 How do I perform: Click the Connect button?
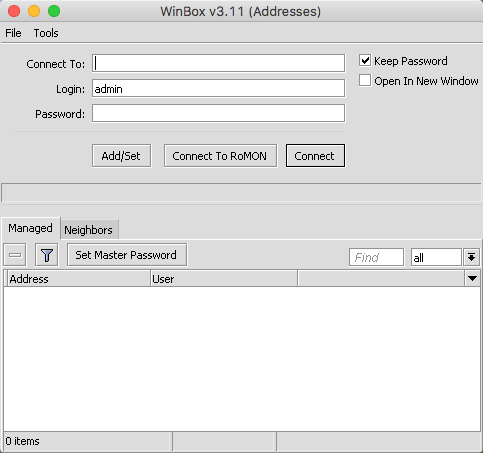pos(315,156)
